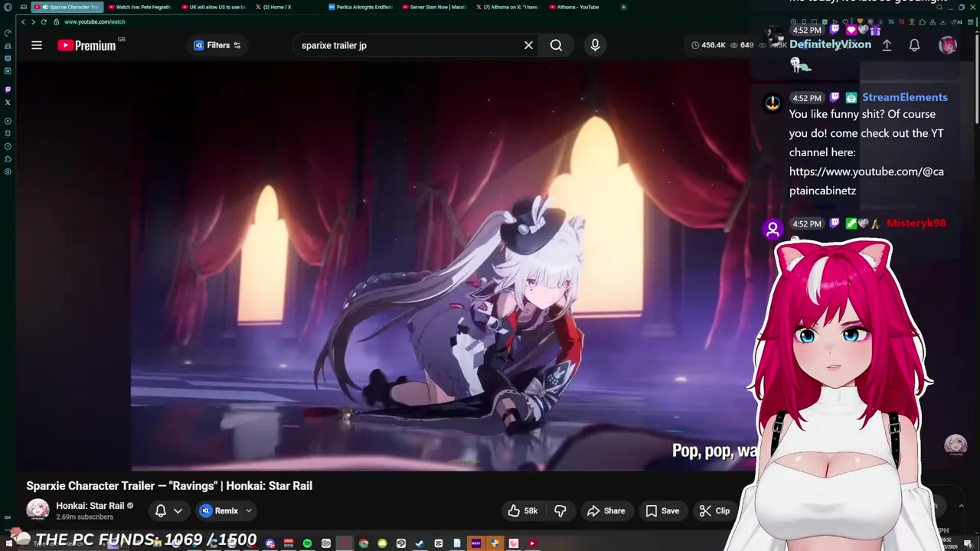Open the account avatar menu

(x=948, y=45)
